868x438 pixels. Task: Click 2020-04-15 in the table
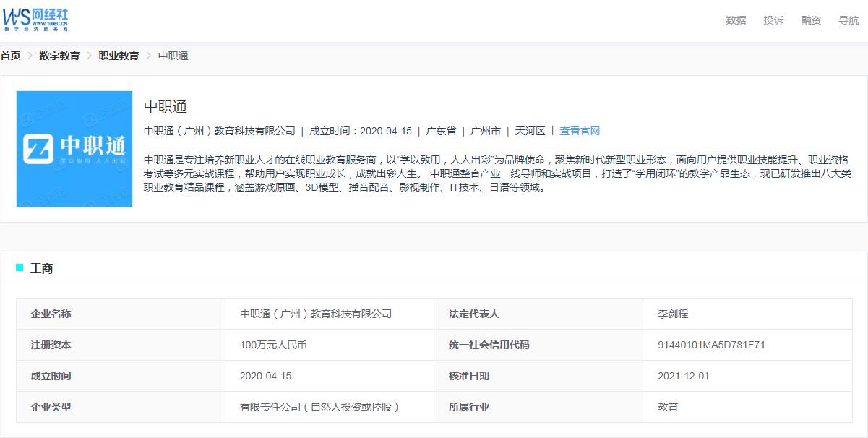pos(266,376)
